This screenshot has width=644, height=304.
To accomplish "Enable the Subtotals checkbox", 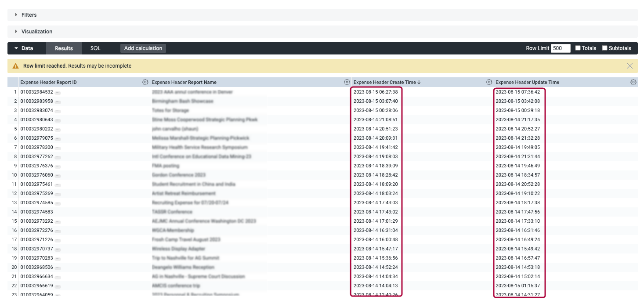I will [x=605, y=48].
